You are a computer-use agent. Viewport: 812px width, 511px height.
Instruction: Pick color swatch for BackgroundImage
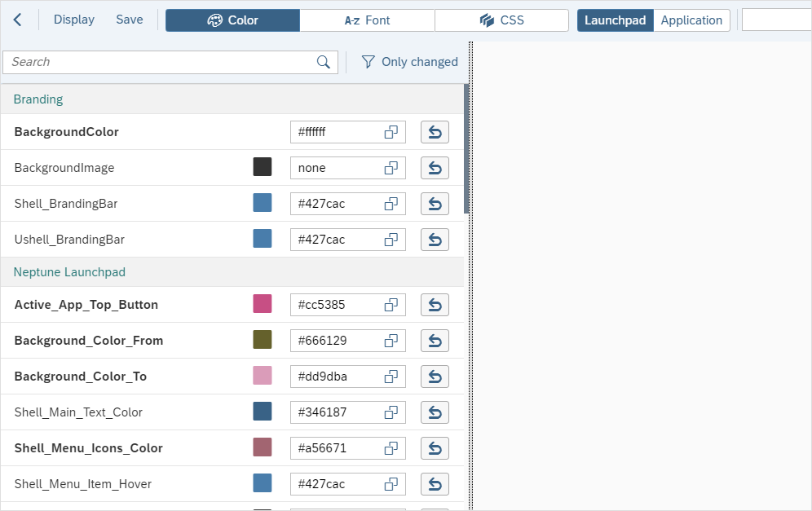coord(262,167)
